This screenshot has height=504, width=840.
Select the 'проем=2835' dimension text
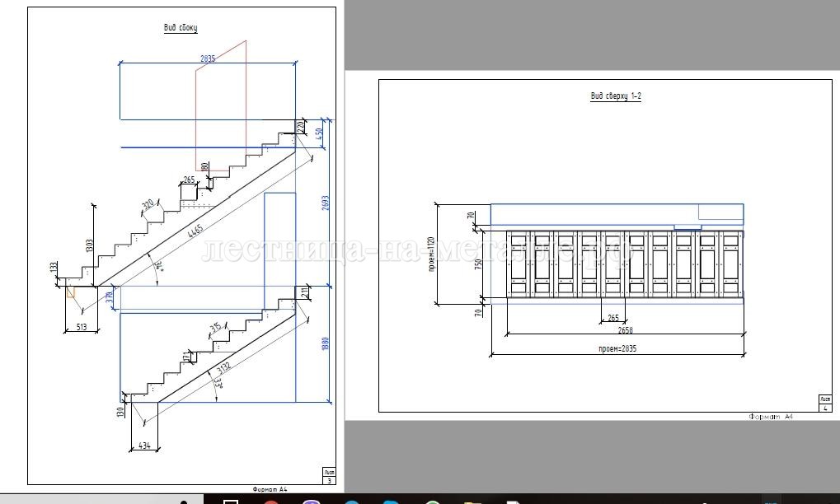tap(617, 349)
